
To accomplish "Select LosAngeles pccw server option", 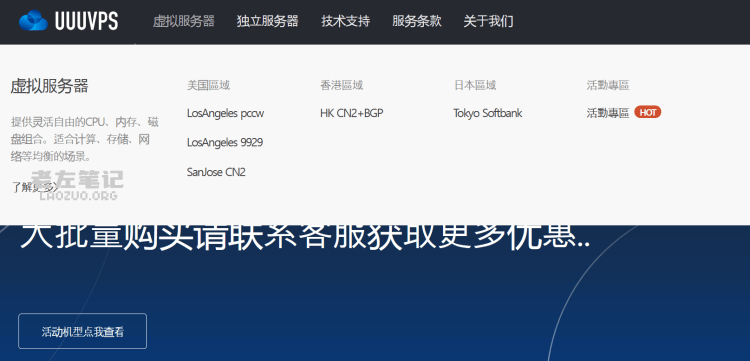I will [x=225, y=113].
